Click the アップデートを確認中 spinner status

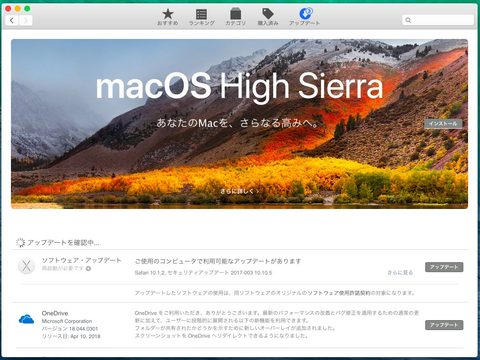58,243
